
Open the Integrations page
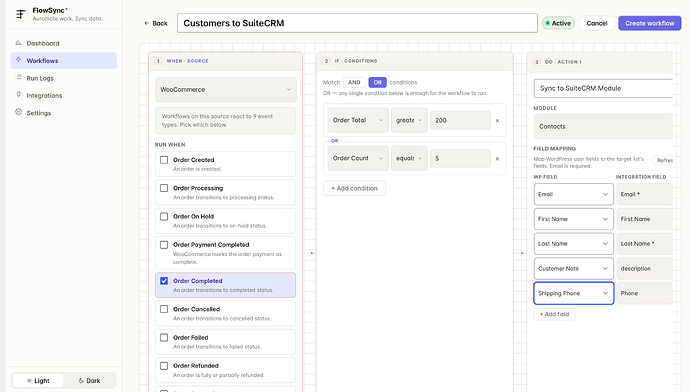tap(63, 95)
